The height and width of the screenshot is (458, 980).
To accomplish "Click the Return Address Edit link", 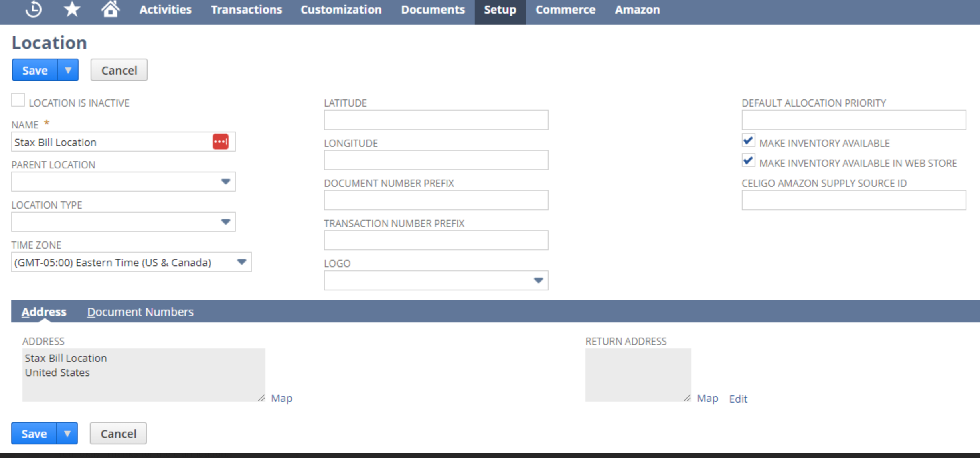I will click(x=738, y=399).
